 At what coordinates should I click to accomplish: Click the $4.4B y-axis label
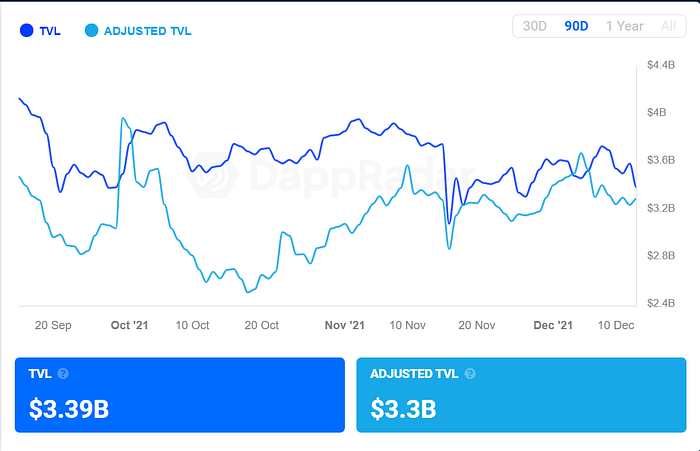[662, 65]
